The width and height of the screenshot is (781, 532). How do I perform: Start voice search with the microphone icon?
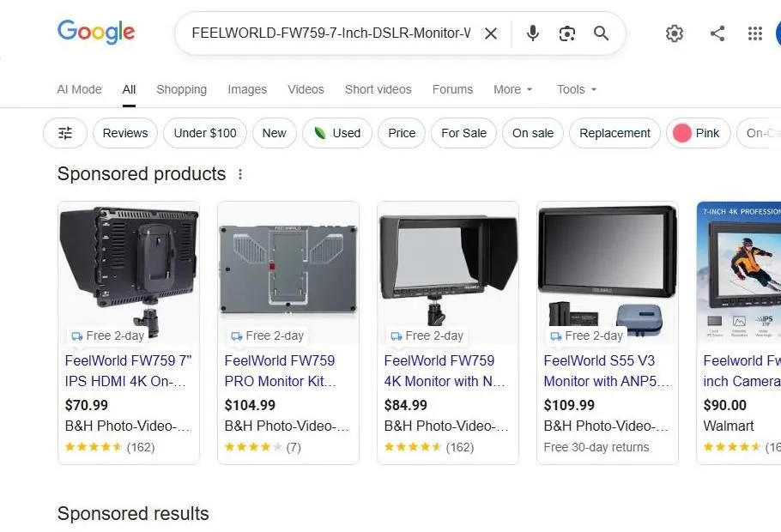[x=532, y=33]
